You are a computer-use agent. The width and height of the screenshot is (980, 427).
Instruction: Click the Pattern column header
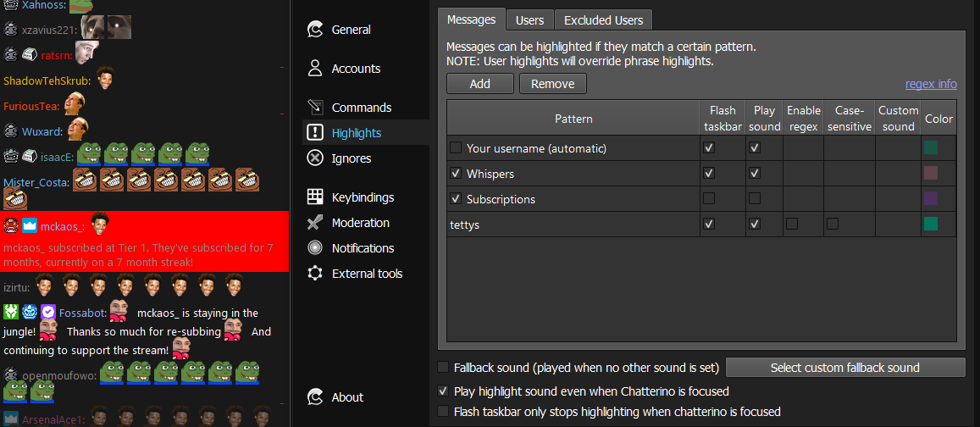[573, 118]
